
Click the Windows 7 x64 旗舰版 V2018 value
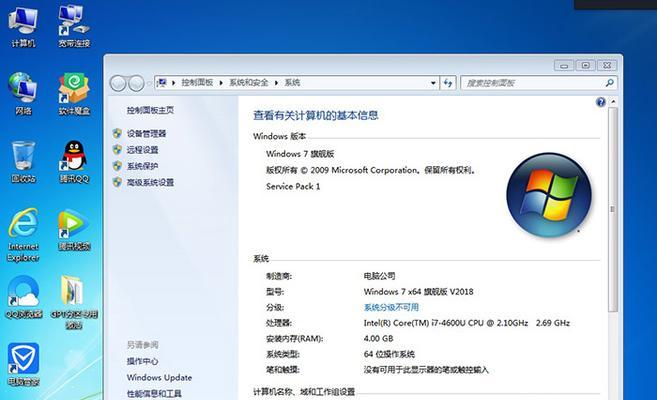pyautogui.click(x=418, y=292)
